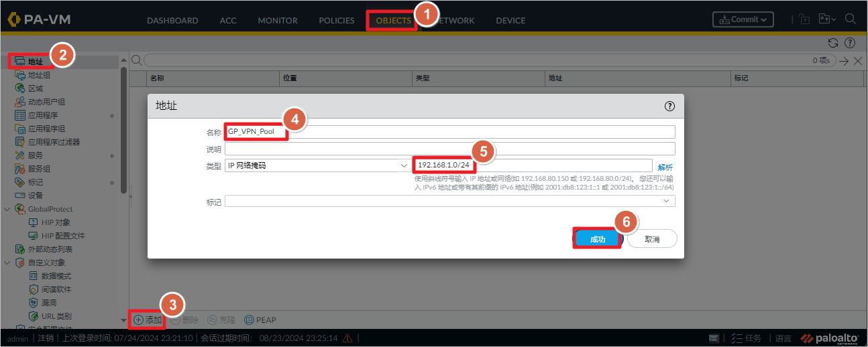Viewport: 868px width, 347px height.
Task: Open the DEVICE tab
Action: tap(510, 20)
